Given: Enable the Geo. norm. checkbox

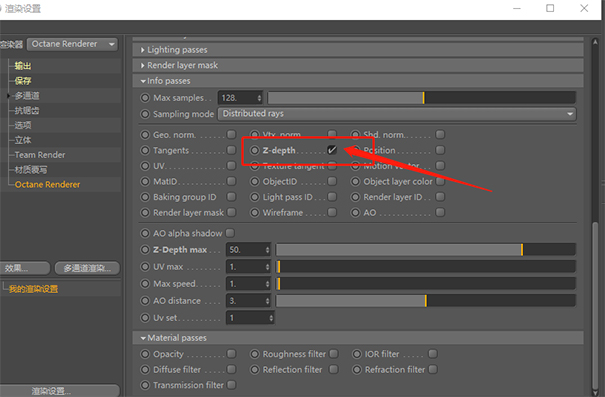Looking at the screenshot, I should tap(232, 134).
